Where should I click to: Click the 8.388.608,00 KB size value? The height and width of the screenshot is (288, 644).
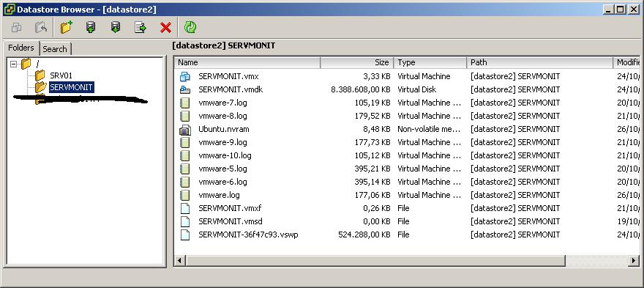360,89
